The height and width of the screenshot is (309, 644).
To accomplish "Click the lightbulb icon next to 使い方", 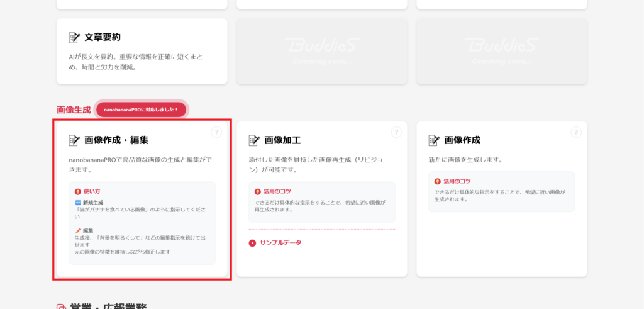I will tap(77, 191).
